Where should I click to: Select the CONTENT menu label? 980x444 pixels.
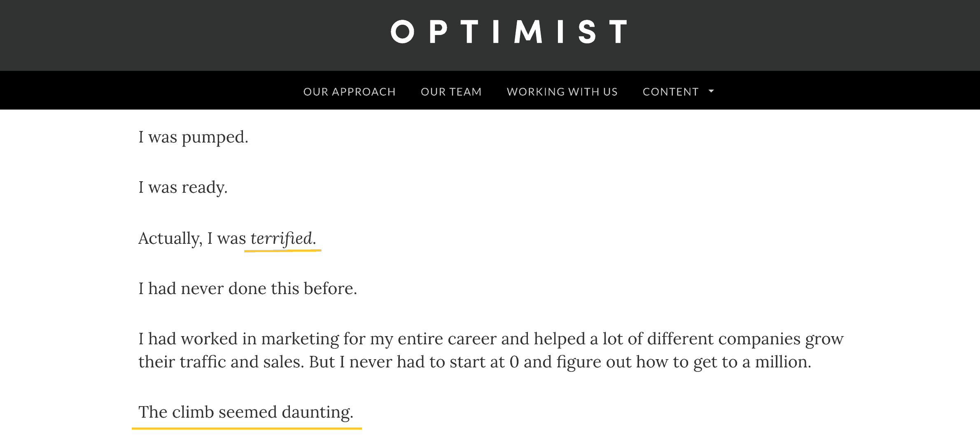[670, 91]
